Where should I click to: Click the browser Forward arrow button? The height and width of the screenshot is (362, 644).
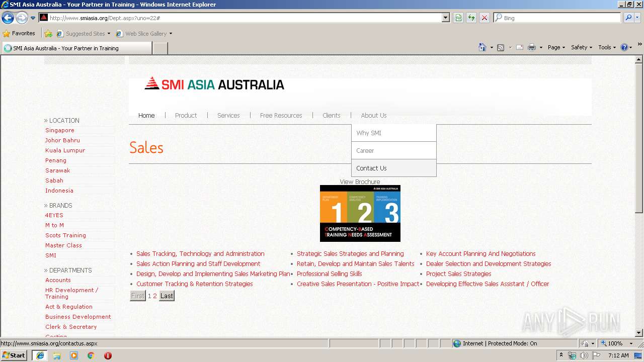(x=22, y=18)
